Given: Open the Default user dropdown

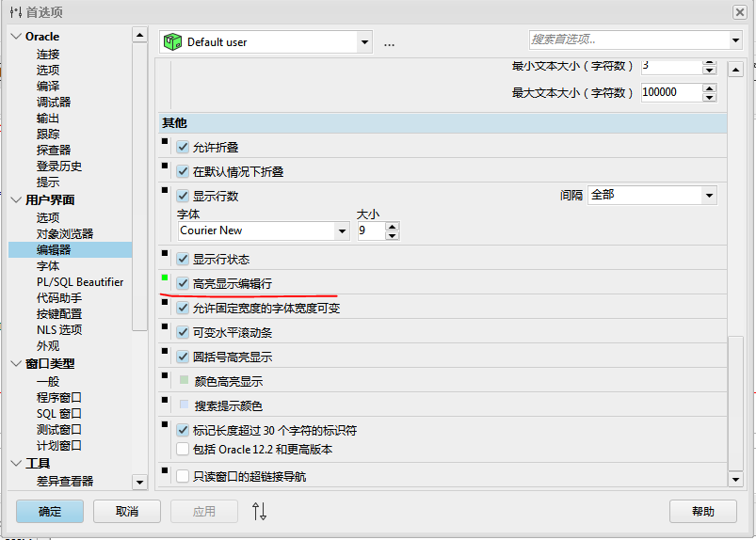Looking at the screenshot, I should click(x=364, y=41).
